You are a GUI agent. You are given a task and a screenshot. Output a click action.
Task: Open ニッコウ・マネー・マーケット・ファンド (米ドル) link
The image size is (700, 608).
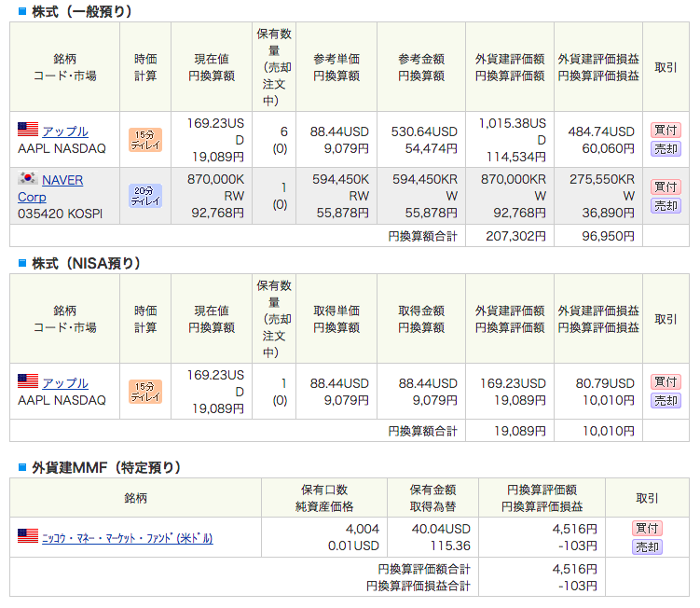point(128,538)
